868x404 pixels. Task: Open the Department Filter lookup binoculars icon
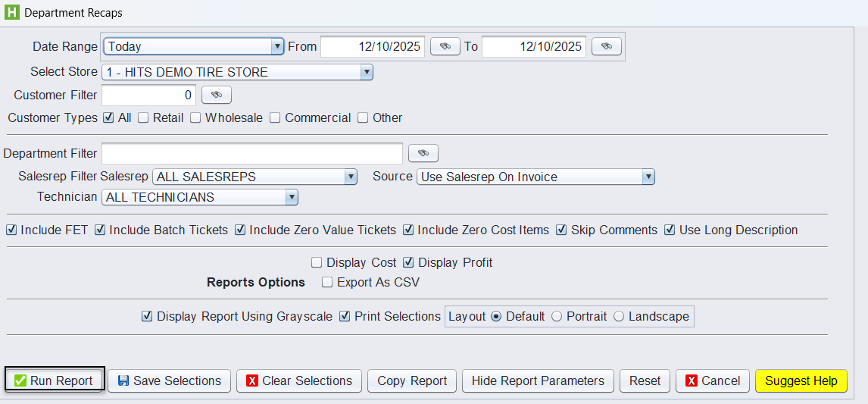pyautogui.click(x=423, y=153)
